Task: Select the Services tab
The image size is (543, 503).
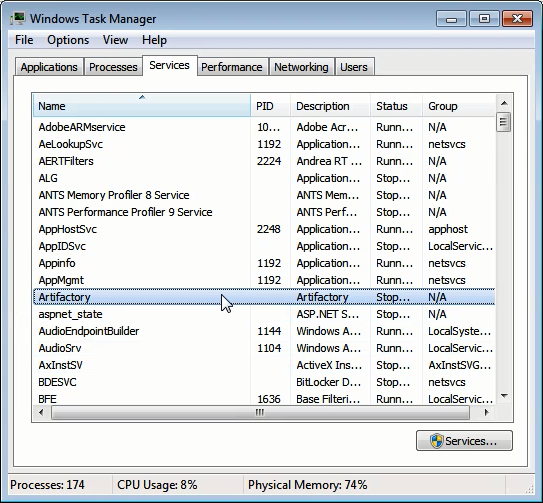Action: pos(169,65)
